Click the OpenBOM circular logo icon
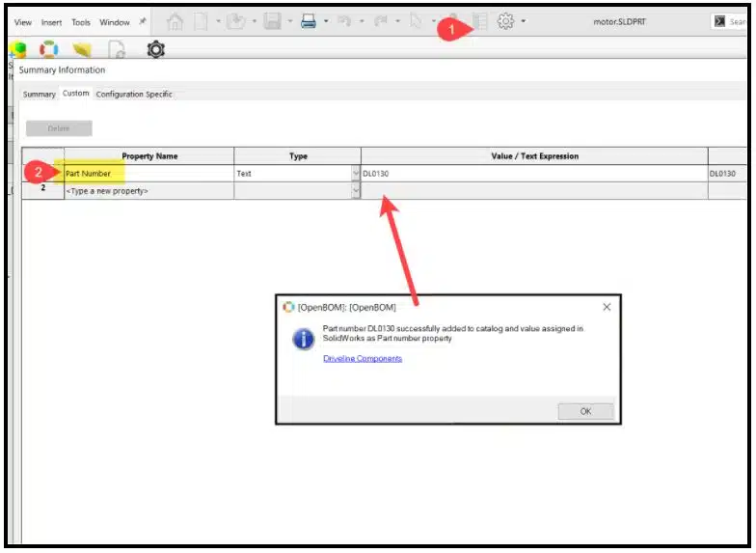Image resolution: width=756 pixels, height=553 pixels. (x=48, y=49)
